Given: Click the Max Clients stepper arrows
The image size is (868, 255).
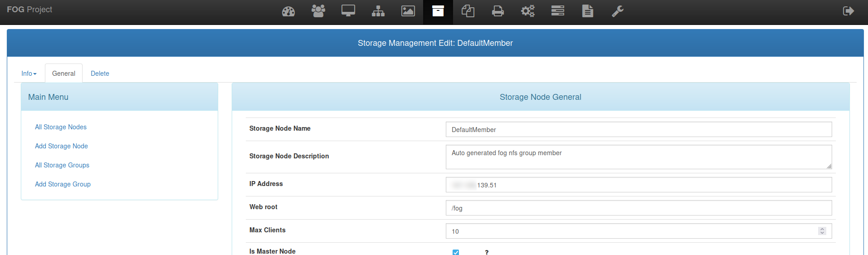Looking at the screenshot, I should click(x=822, y=231).
